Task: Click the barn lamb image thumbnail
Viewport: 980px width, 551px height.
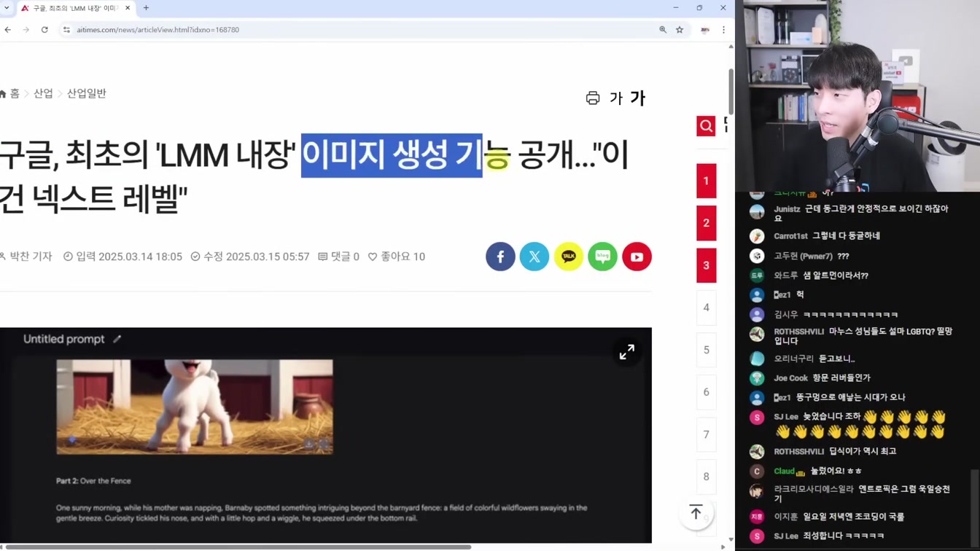Action: [x=195, y=407]
